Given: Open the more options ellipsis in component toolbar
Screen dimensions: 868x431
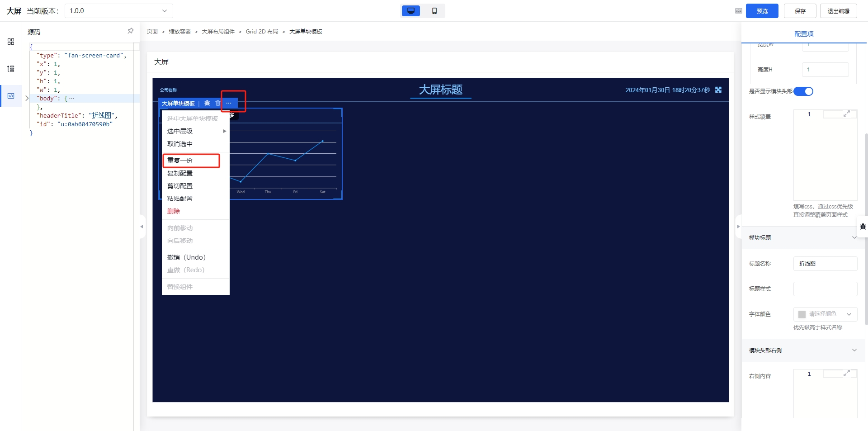Looking at the screenshot, I should click(229, 103).
